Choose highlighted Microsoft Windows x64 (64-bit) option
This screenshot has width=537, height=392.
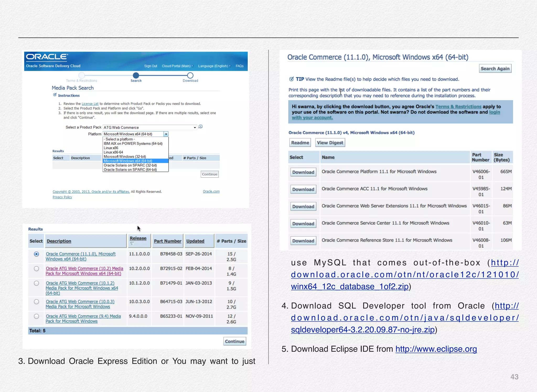pyautogui.click(x=135, y=161)
